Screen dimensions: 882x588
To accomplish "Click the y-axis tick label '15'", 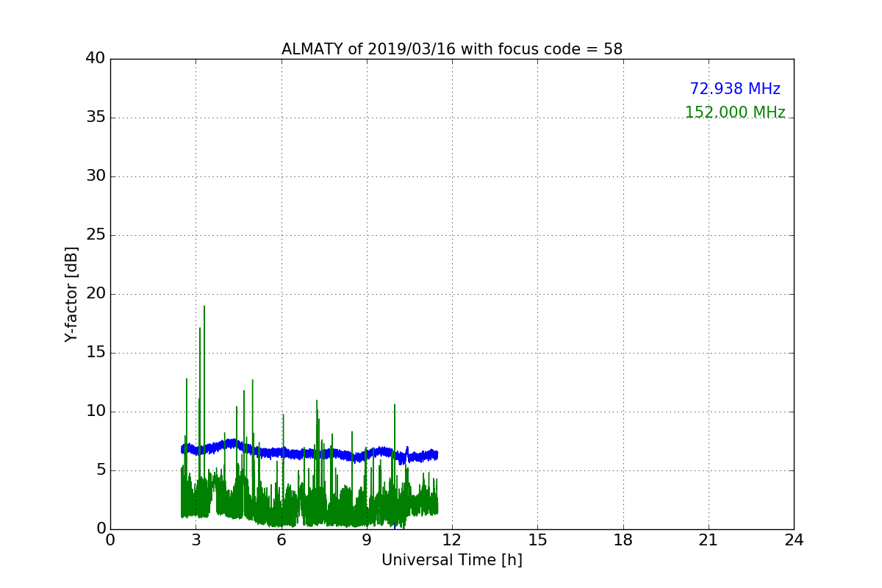I will pyautogui.click(x=96, y=353).
